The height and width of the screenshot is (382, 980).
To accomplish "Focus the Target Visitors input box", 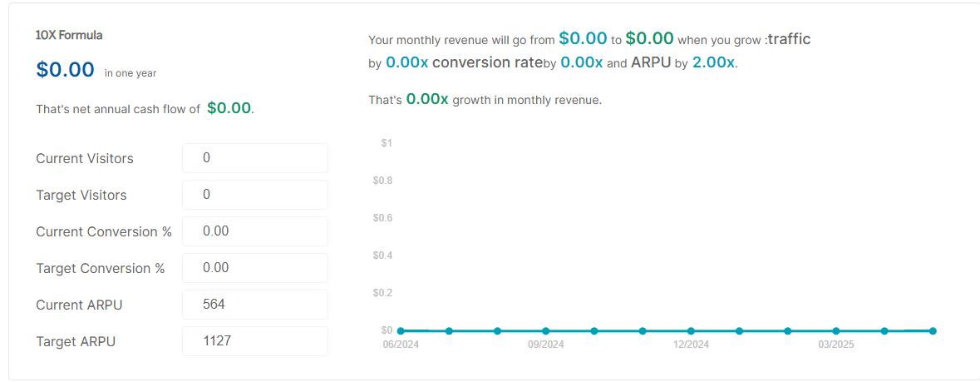I will coord(254,195).
